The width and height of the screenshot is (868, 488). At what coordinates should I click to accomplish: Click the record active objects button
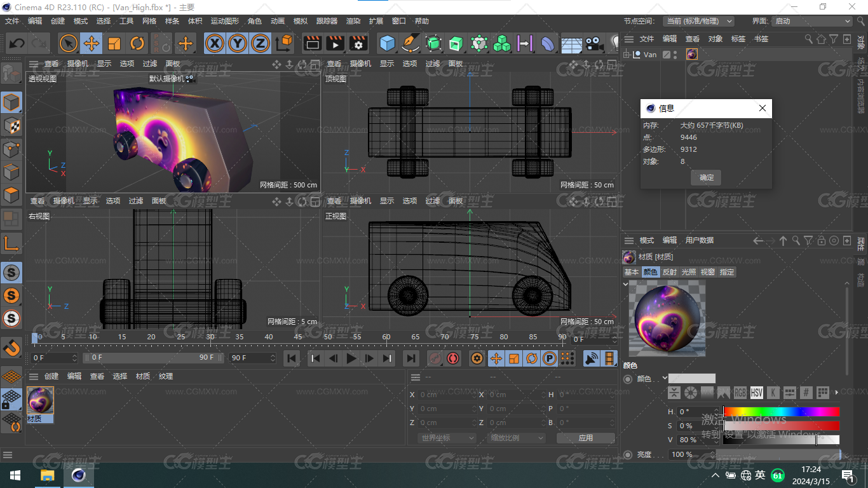click(x=435, y=358)
